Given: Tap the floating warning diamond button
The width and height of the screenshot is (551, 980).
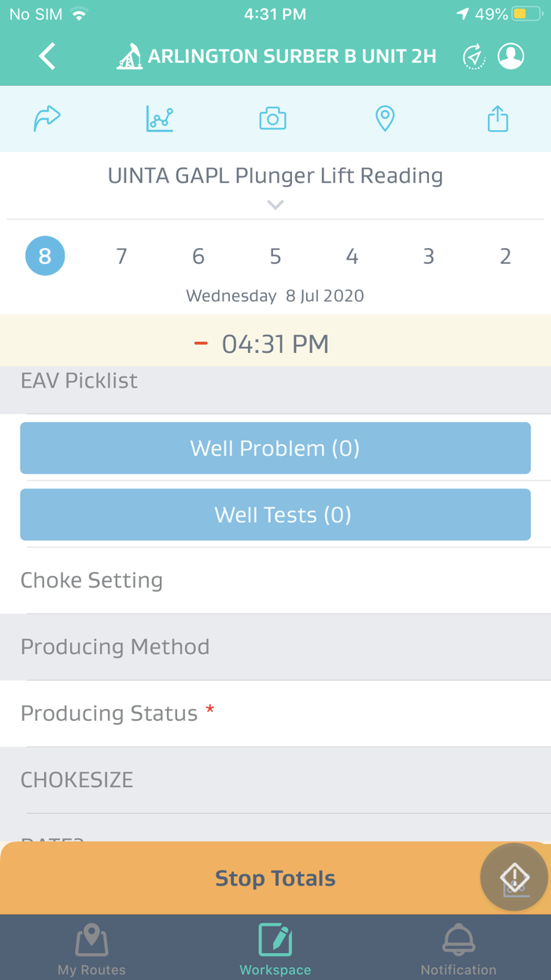Looking at the screenshot, I should click(514, 877).
